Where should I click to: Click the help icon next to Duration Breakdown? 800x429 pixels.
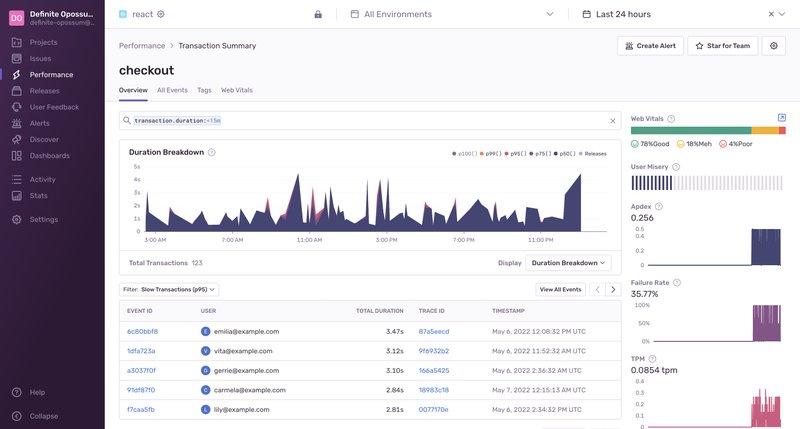pos(212,153)
